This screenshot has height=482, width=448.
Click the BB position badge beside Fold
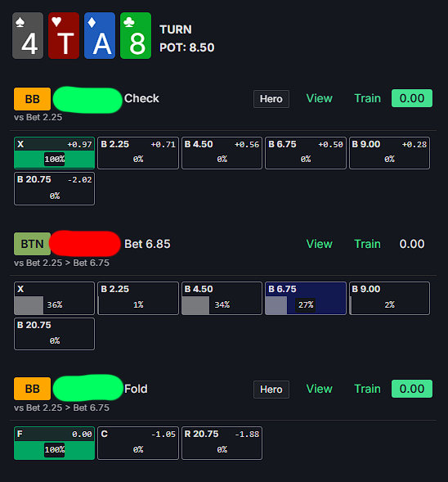(x=32, y=389)
